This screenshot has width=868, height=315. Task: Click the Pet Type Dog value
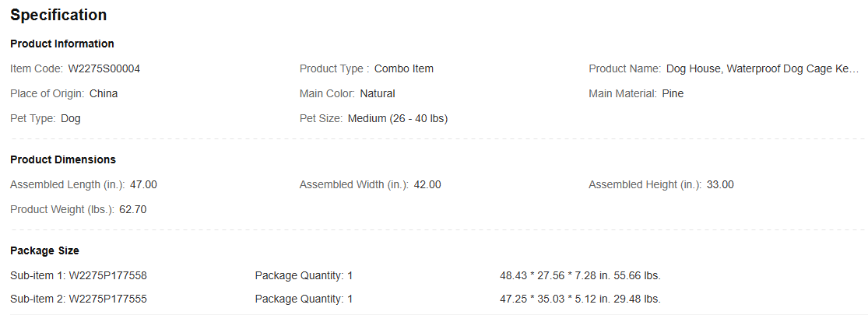tap(70, 118)
